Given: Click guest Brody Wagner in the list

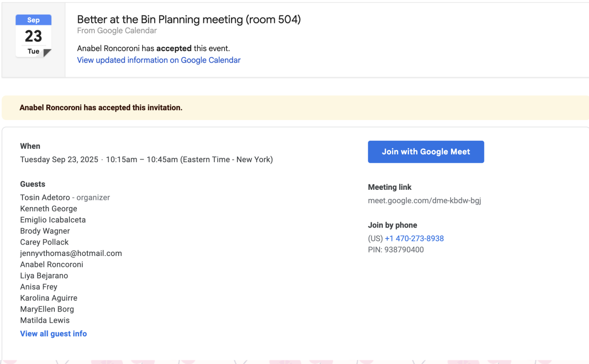Looking at the screenshot, I should (x=45, y=231).
